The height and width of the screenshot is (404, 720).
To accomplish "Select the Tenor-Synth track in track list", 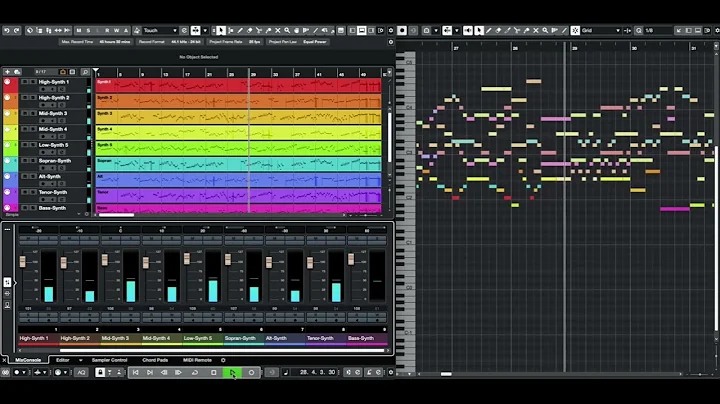I will [53, 192].
